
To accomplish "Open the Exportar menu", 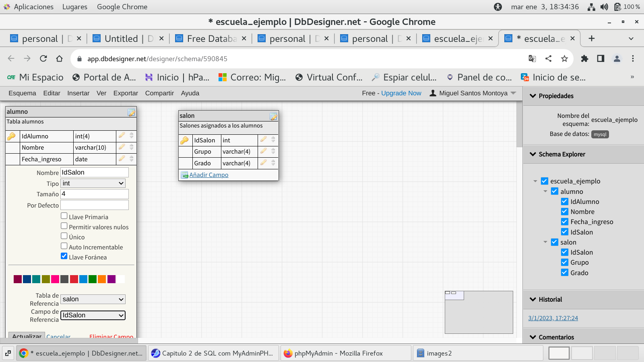I will pyautogui.click(x=126, y=93).
